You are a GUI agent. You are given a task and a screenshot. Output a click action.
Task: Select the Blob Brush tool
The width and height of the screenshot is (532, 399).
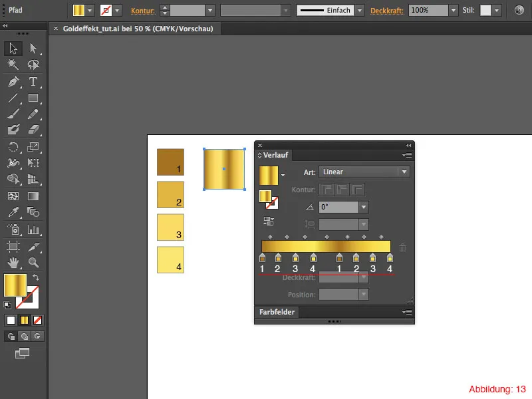(x=13, y=130)
